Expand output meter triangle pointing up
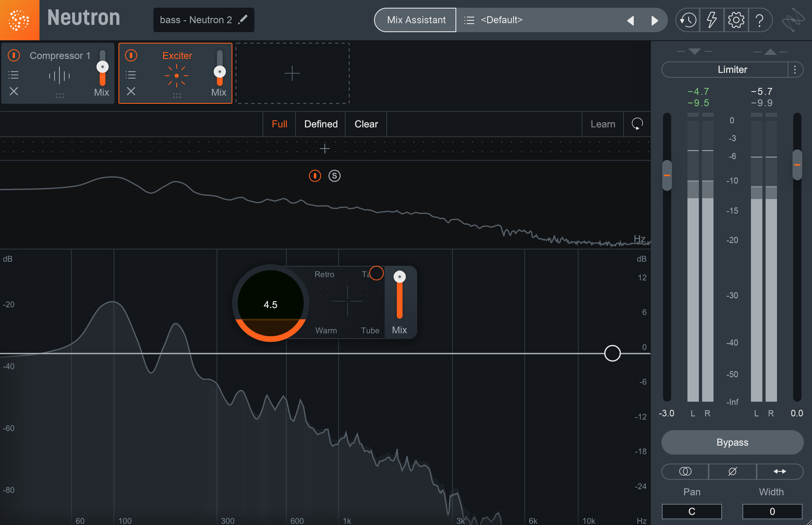 tap(770, 52)
